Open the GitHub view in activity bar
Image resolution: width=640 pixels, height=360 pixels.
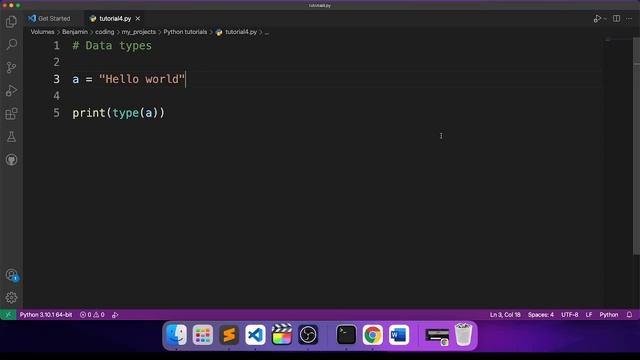click(x=11, y=160)
